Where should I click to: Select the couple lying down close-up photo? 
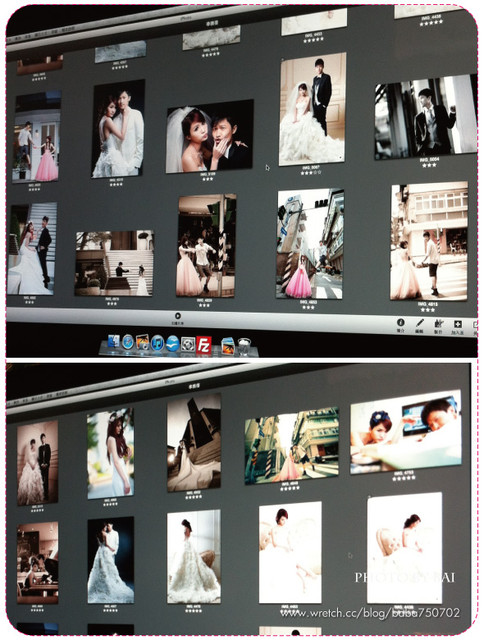[406, 432]
